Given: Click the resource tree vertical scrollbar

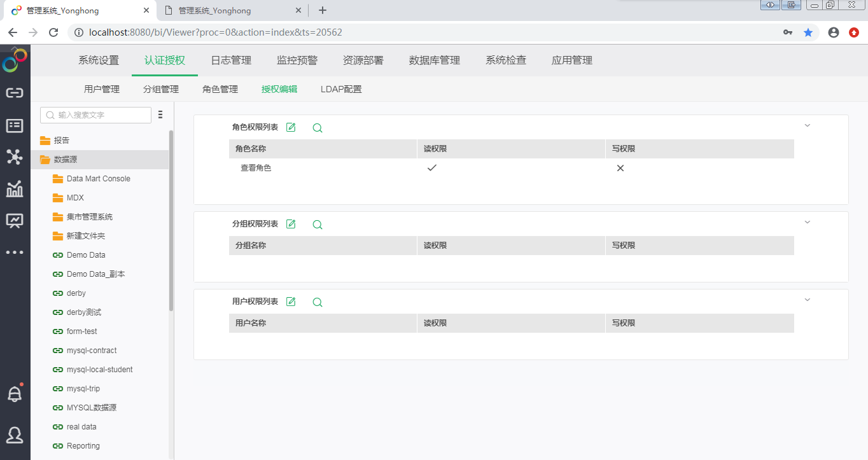Looking at the screenshot, I should tap(171, 220).
